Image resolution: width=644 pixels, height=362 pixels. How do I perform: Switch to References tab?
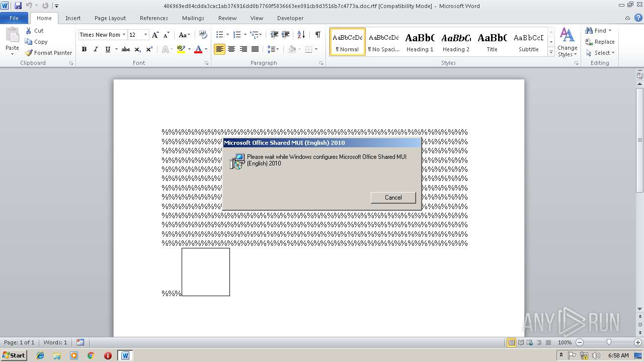click(154, 18)
